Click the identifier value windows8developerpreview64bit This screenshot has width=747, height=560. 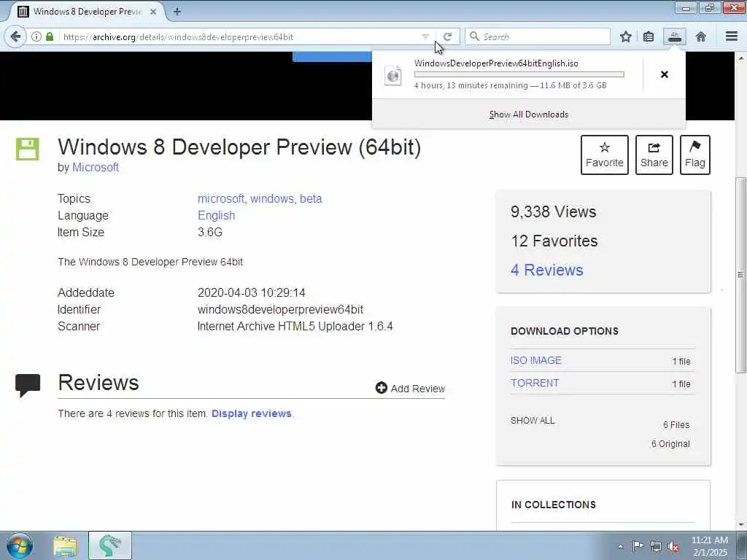point(281,309)
